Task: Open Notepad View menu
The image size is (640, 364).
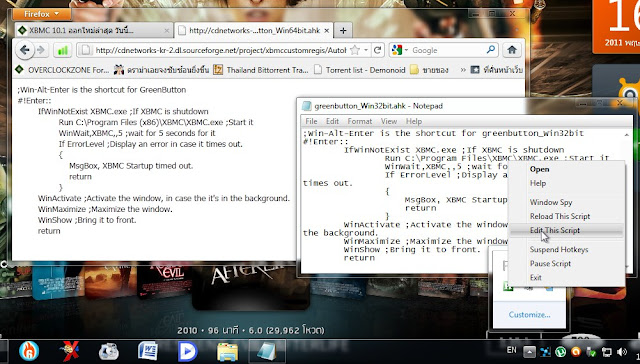Action: tap(389, 121)
